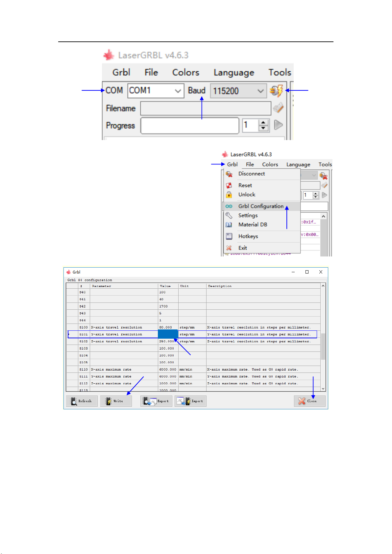Screen dimensions: 392x554
Task: Choose Unlock from the open Grbl menu
Action: click(262, 195)
